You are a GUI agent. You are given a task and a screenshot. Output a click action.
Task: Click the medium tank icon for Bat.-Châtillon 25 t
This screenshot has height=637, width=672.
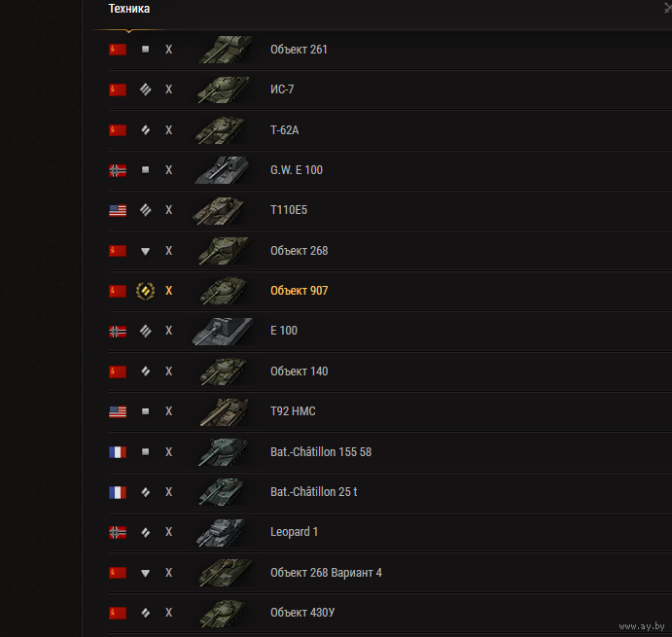click(x=145, y=492)
